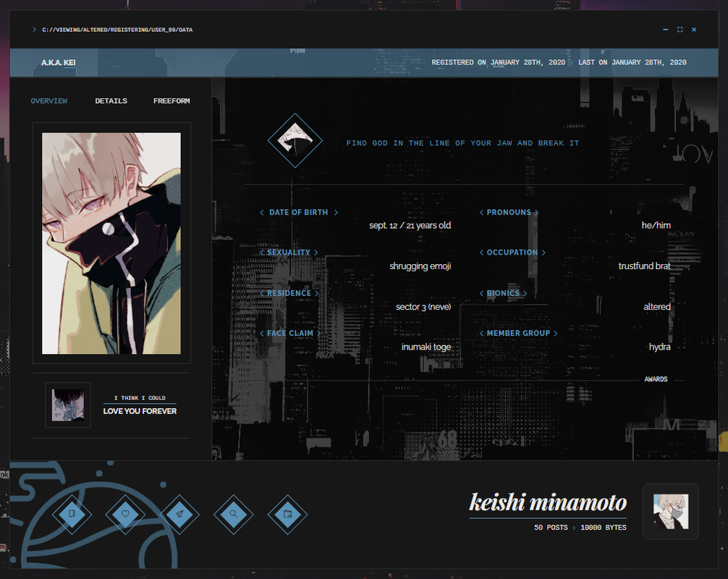Click the diamond avatar icon beside quote
The width and height of the screenshot is (728, 579).
[x=295, y=140]
